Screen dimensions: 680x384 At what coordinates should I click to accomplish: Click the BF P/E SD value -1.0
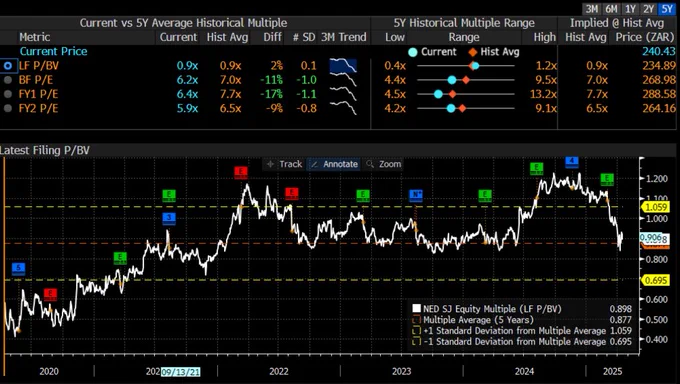306,80
